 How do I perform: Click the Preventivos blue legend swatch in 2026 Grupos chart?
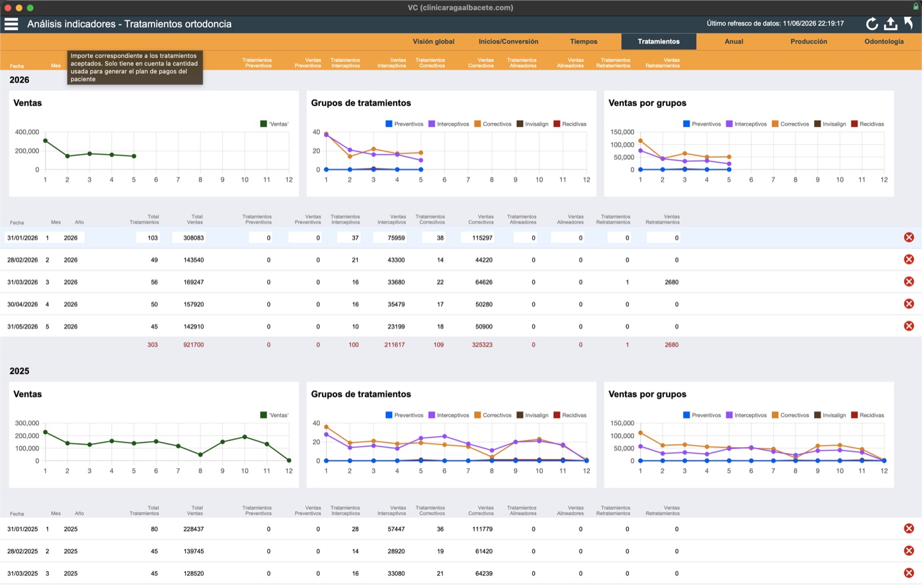pos(389,124)
